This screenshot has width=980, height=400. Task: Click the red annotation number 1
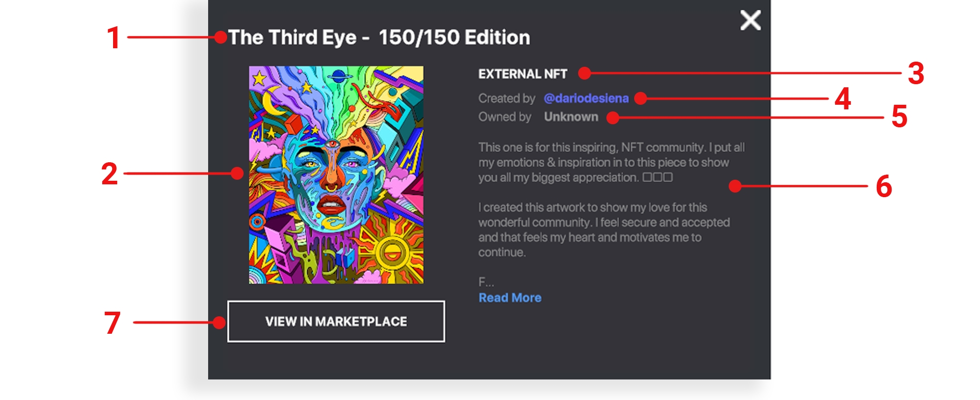(113, 38)
